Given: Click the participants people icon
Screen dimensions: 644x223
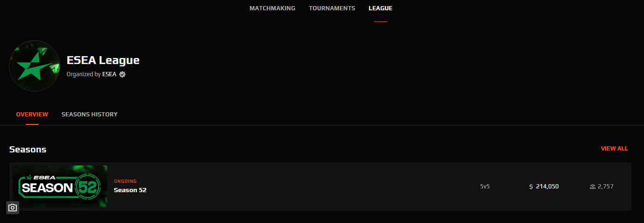Looking at the screenshot, I should point(593,187).
